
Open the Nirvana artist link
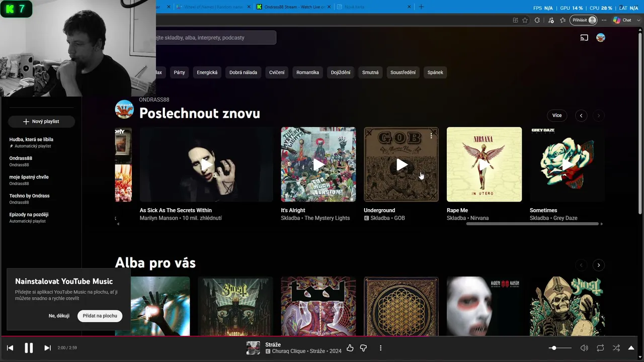coord(479,218)
